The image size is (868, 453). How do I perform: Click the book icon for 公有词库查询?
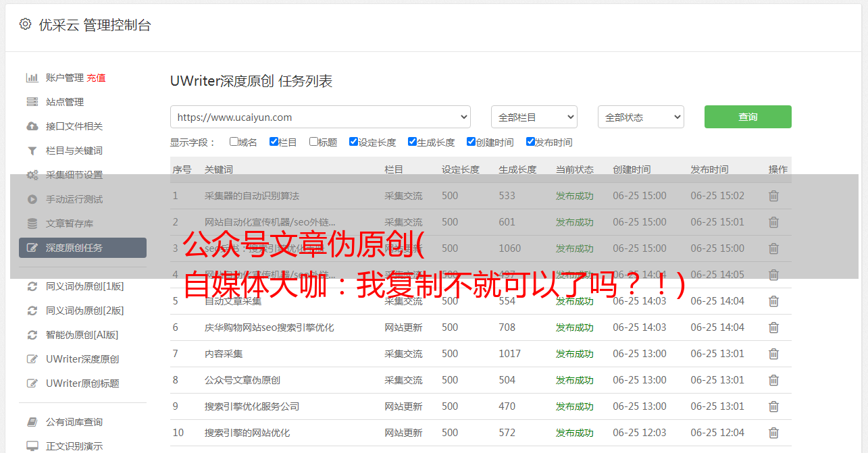coord(32,422)
